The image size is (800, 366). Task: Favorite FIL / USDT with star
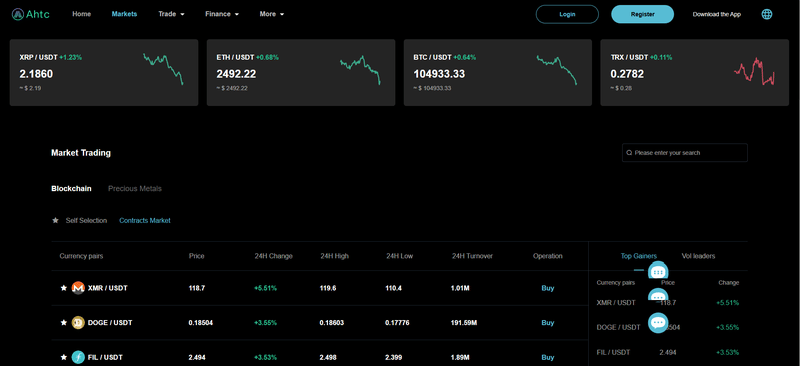click(x=64, y=357)
